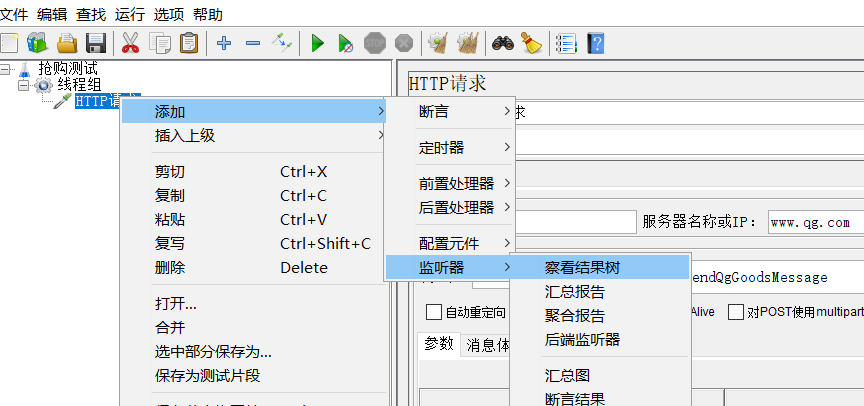Click the Copy icon in toolbar
The width and height of the screenshot is (864, 406).
(160, 43)
